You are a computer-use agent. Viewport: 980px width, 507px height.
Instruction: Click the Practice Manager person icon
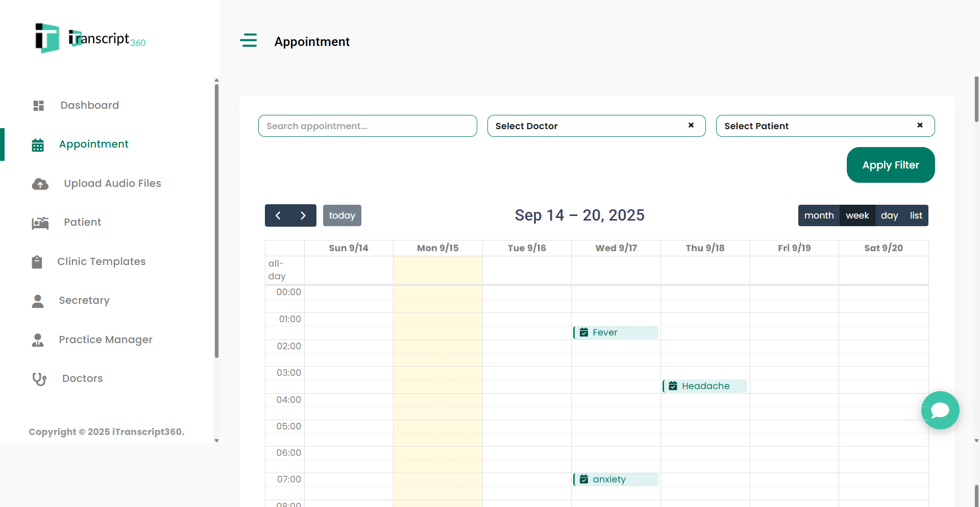tap(38, 340)
